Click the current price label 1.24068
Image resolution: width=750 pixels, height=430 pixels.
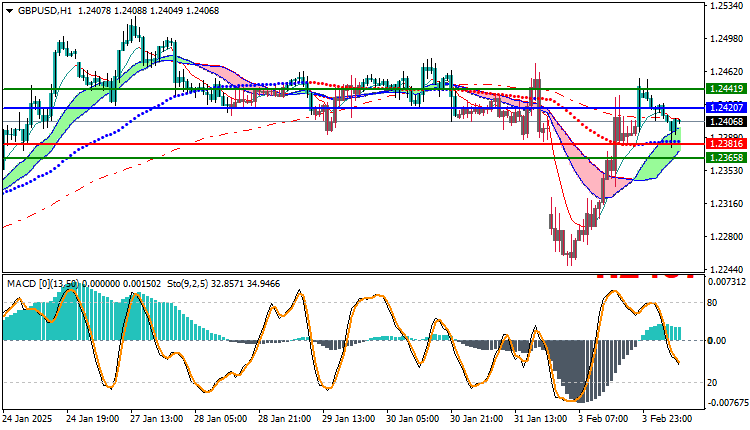[727, 121]
